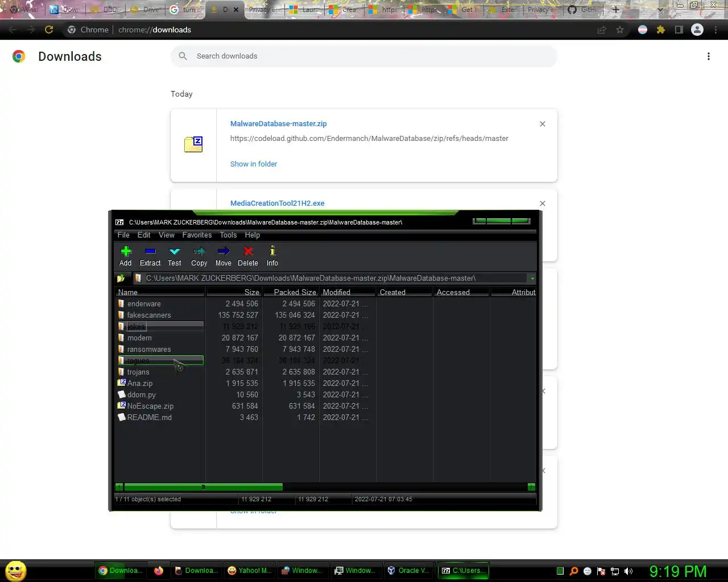Image resolution: width=728 pixels, height=582 pixels.
Task: Open MediaCreationTool21H2.exe download link
Action: coord(277,203)
